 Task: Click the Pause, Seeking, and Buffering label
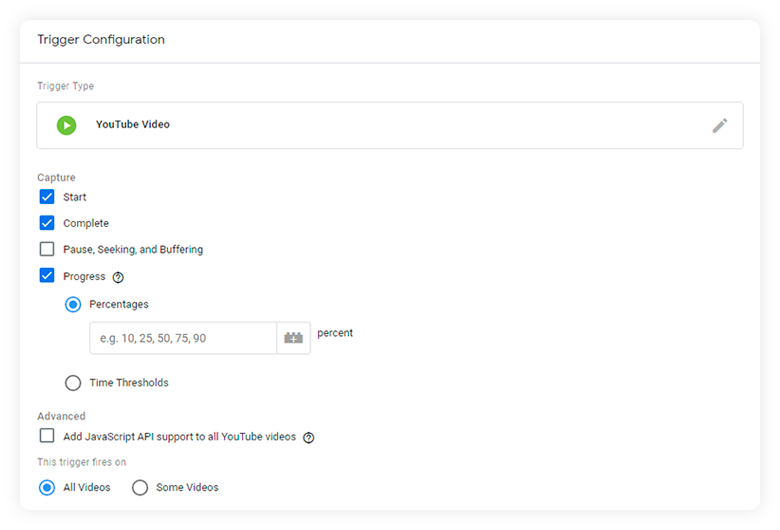pyautogui.click(x=133, y=249)
